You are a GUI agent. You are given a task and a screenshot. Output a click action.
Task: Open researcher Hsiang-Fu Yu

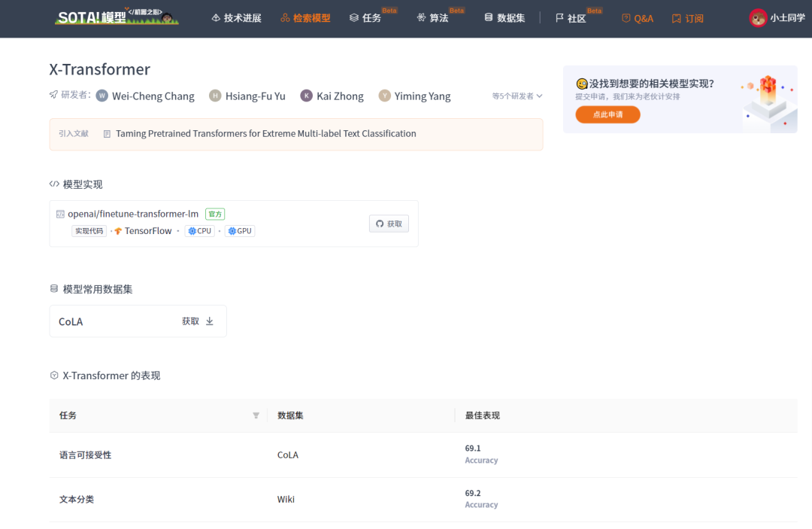click(x=256, y=96)
